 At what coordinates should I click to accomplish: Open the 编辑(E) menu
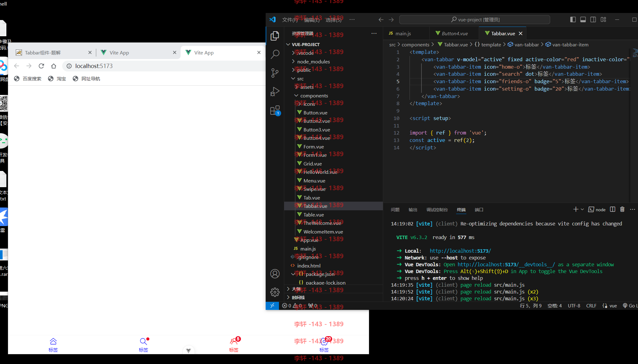(312, 20)
